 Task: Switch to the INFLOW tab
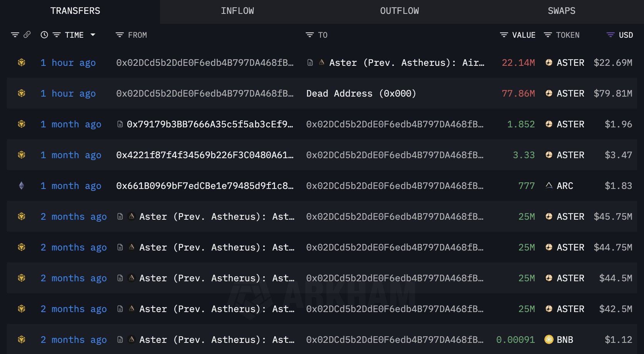237,11
